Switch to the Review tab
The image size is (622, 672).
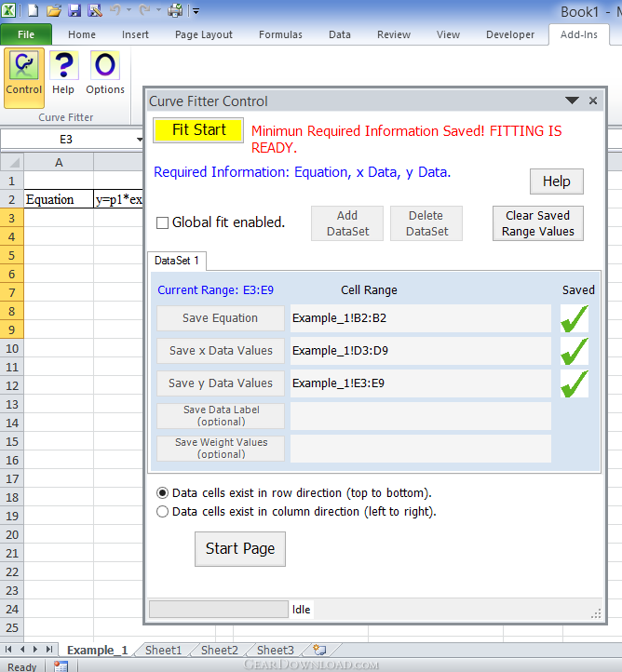pyautogui.click(x=394, y=34)
